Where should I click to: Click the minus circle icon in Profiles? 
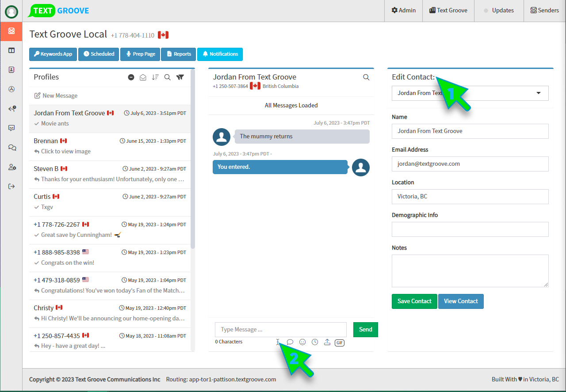(131, 77)
